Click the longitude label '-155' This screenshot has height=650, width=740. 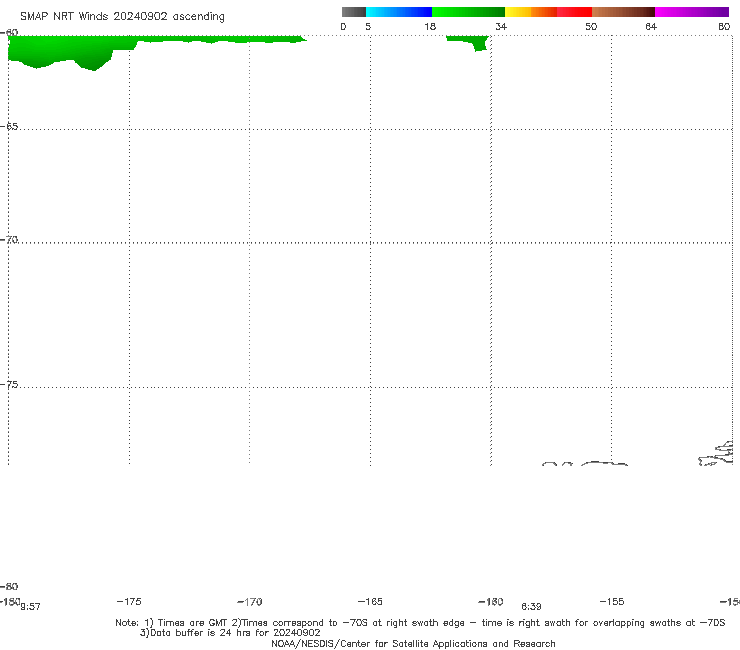tap(612, 601)
